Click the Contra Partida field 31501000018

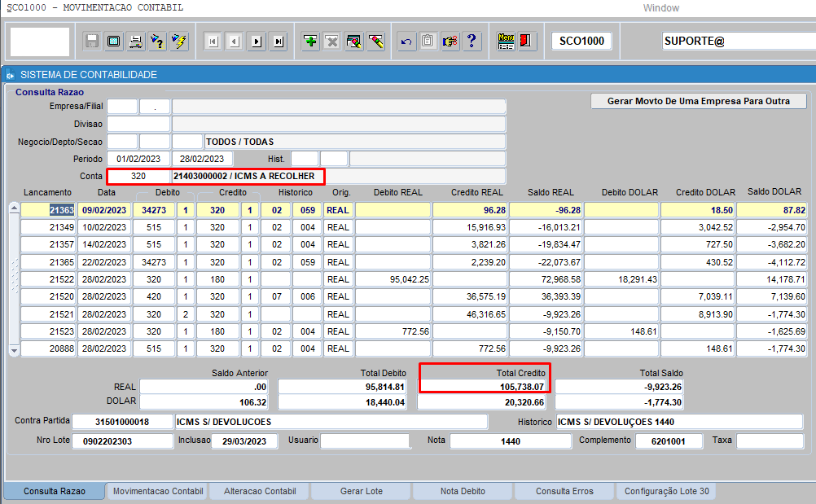click(122, 422)
